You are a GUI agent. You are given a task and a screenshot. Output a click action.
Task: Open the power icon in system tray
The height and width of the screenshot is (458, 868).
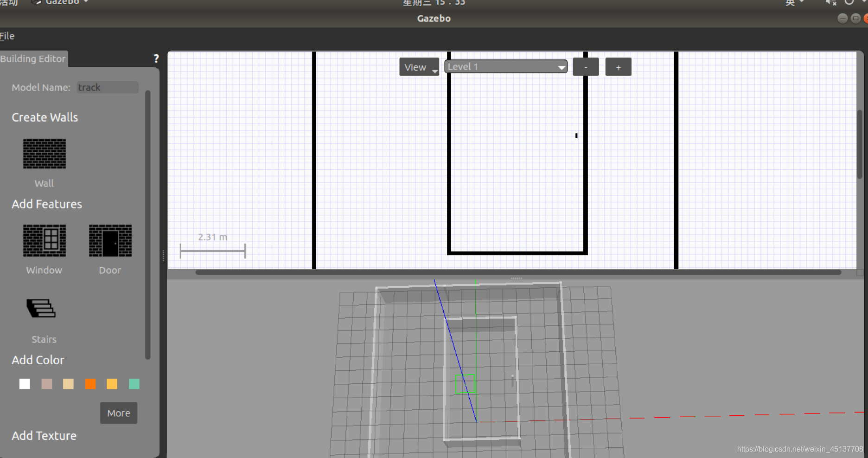pos(849,2)
